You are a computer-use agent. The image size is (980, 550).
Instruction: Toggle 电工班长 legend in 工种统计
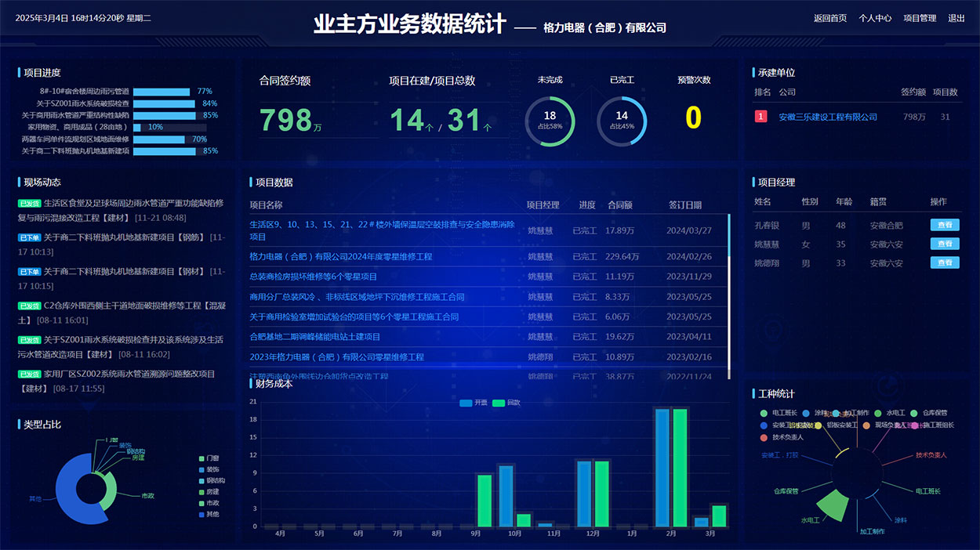[779, 413]
